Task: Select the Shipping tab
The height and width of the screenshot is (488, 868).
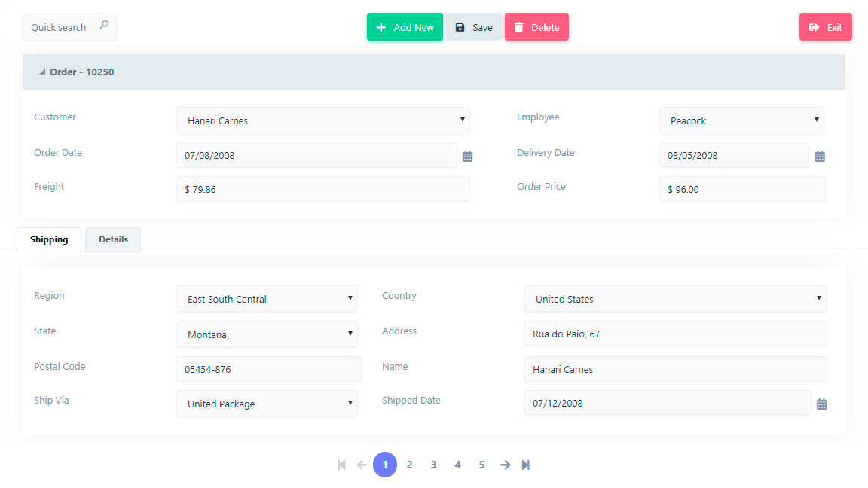Action: [x=49, y=239]
